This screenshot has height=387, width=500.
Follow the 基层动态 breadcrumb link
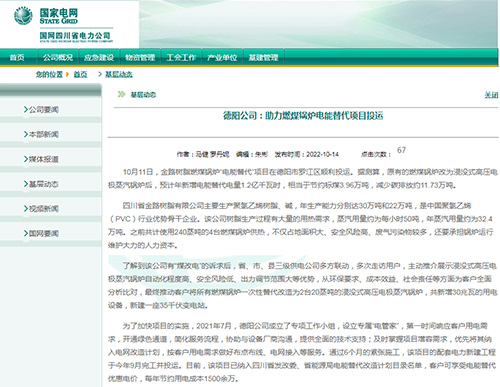119,74
